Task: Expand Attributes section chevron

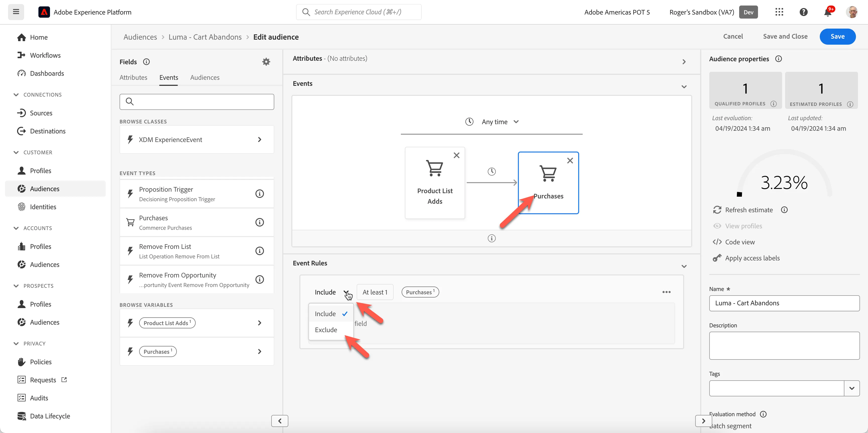Action: coord(684,61)
